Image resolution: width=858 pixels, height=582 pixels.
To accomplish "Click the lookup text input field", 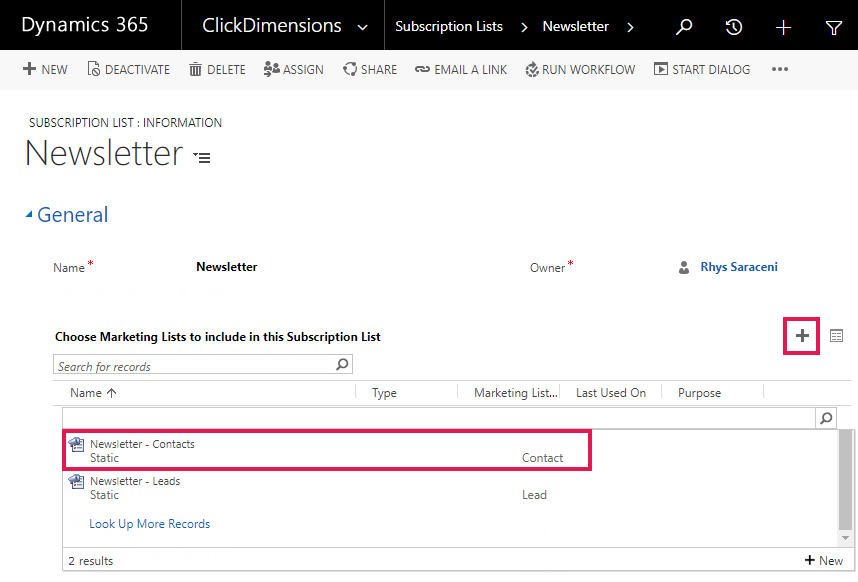I will point(439,418).
